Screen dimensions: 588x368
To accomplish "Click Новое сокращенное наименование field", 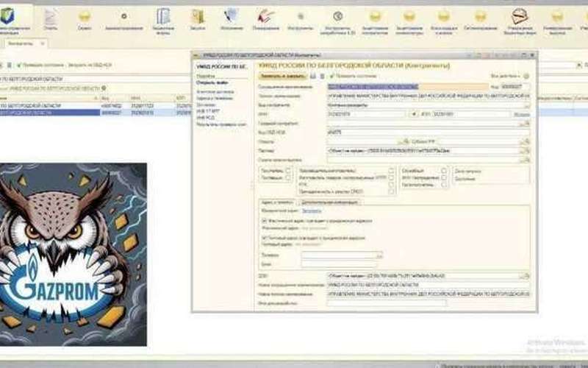I will click(x=429, y=285).
